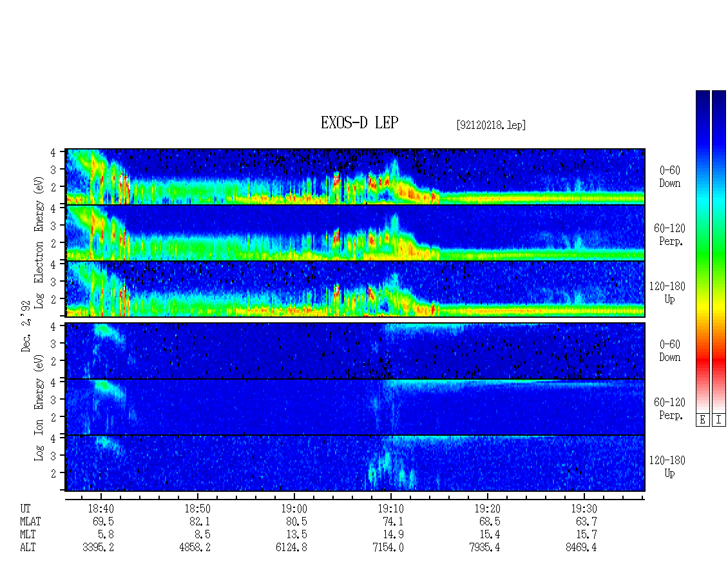
Task: Click the I color bar label
Action: 719,420
